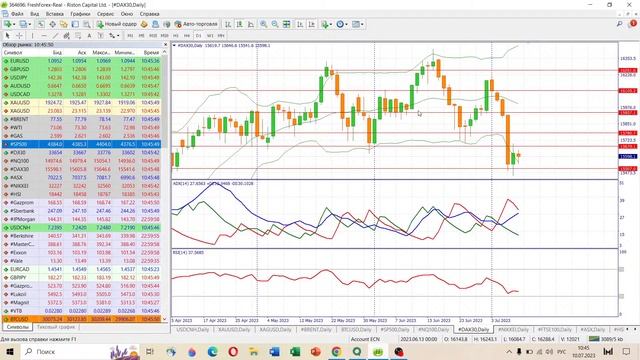This screenshot has height=360, width=640.
Task: Select the text 'A' tool
Action: tap(89, 36)
